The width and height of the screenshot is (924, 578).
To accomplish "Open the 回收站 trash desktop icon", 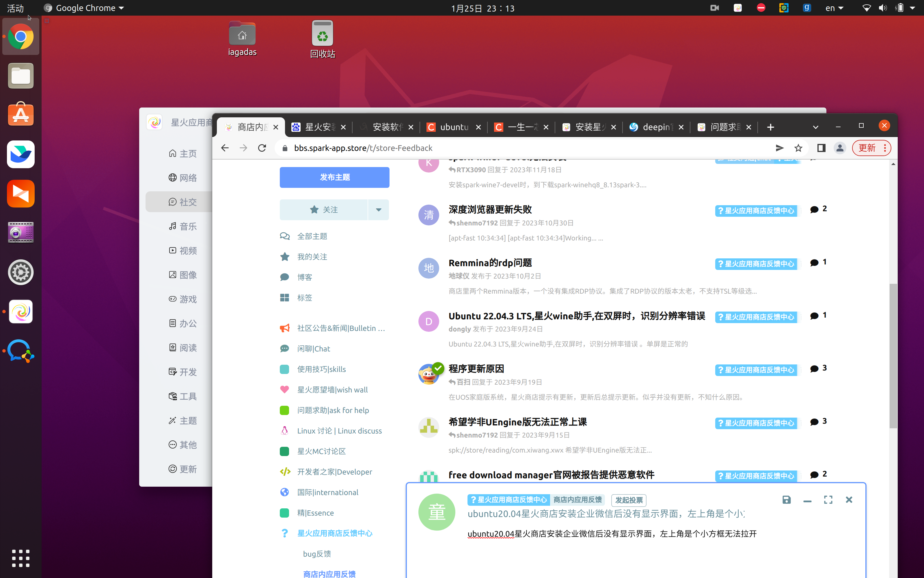I will click(322, 39).
